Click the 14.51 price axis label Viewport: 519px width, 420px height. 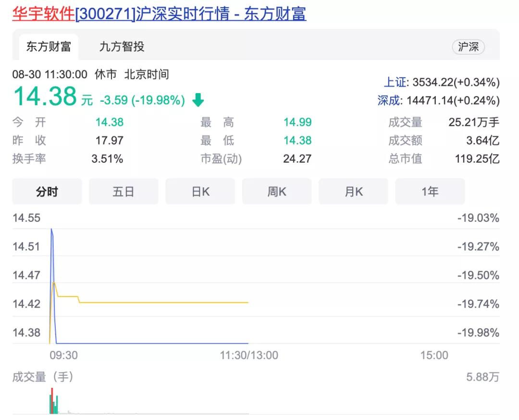(26, 246)
